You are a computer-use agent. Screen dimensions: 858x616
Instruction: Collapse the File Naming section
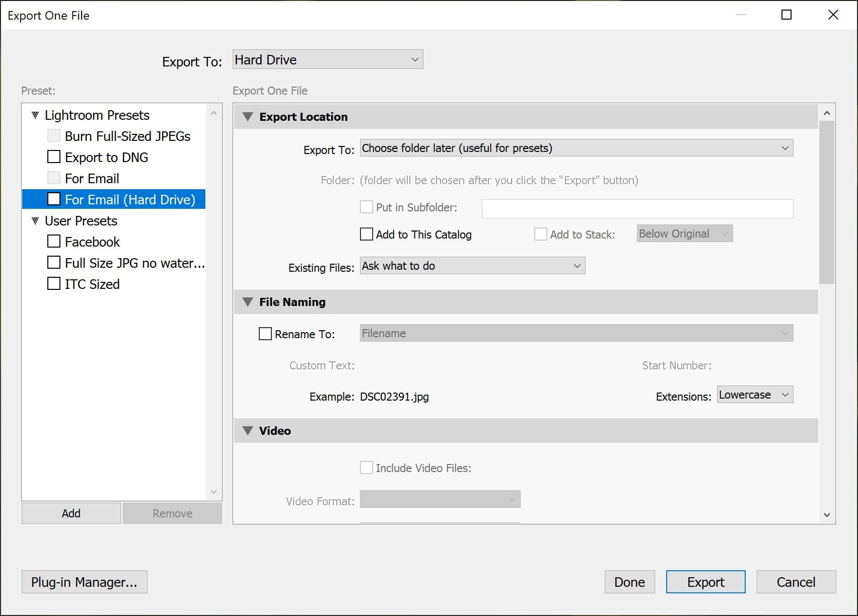coord(248,301)
